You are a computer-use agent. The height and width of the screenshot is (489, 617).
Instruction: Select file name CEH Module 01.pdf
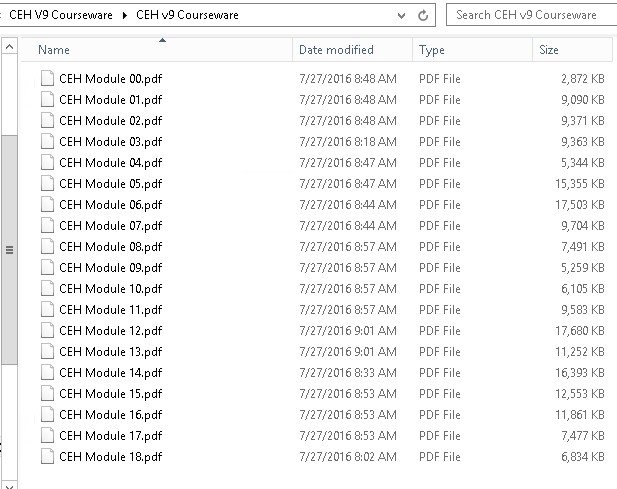click(111, 100)
